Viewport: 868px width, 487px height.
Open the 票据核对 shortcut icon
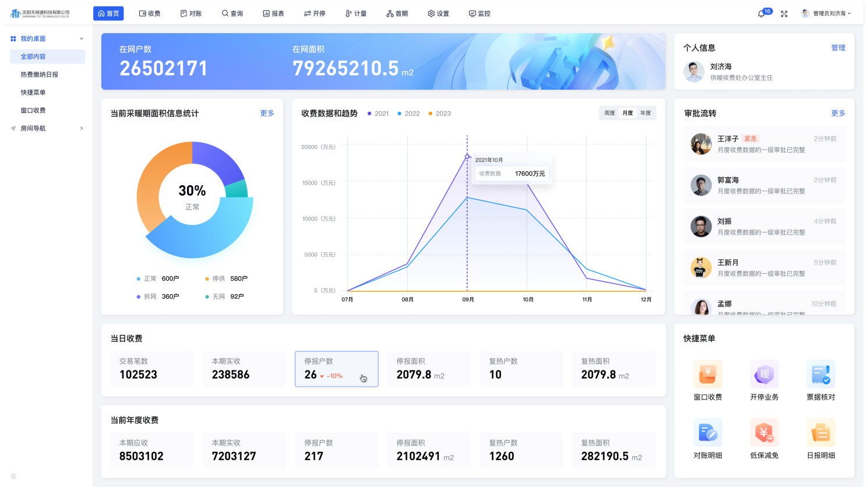click(821, 374)
